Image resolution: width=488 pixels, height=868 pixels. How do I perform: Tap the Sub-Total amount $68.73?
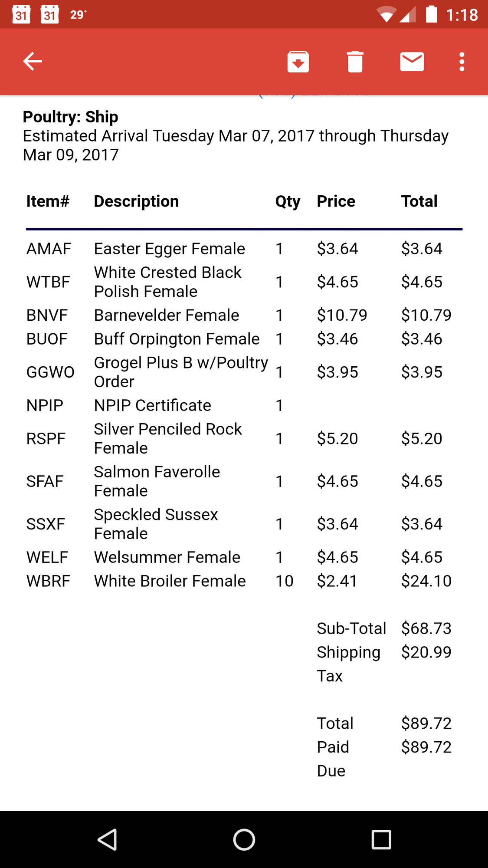coord(426,628)
